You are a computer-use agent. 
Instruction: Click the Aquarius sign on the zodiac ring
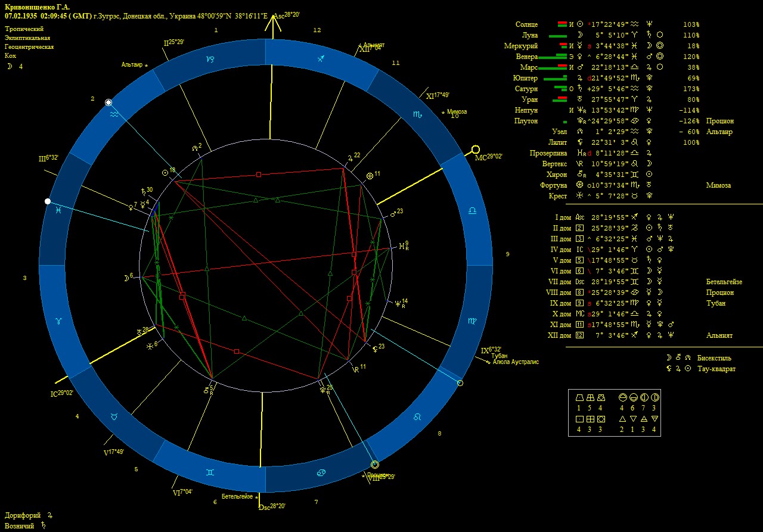coord(114,114)
